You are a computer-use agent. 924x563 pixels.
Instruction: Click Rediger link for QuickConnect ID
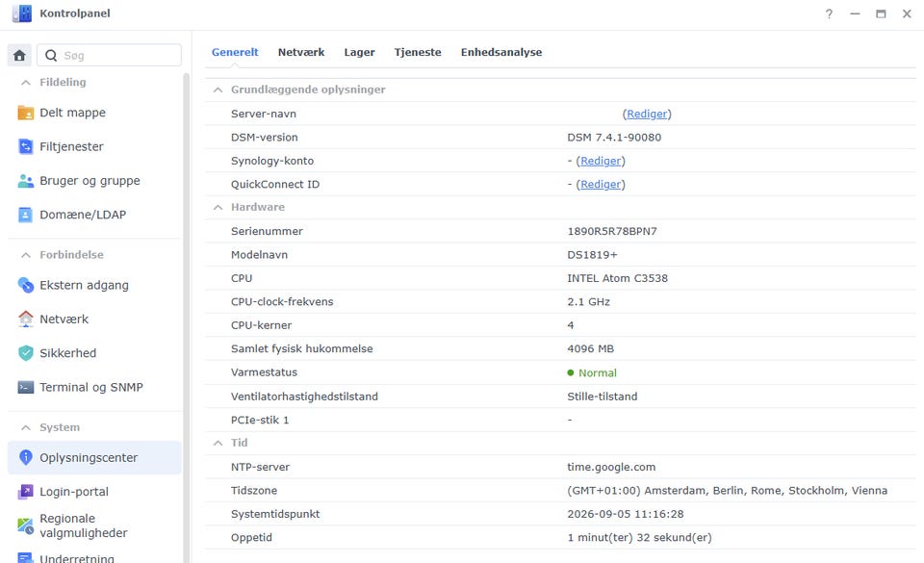[x=601, y=185]
